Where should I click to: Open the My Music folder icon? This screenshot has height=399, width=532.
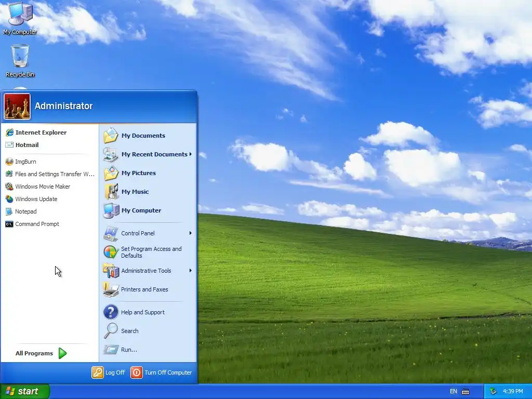111,192
